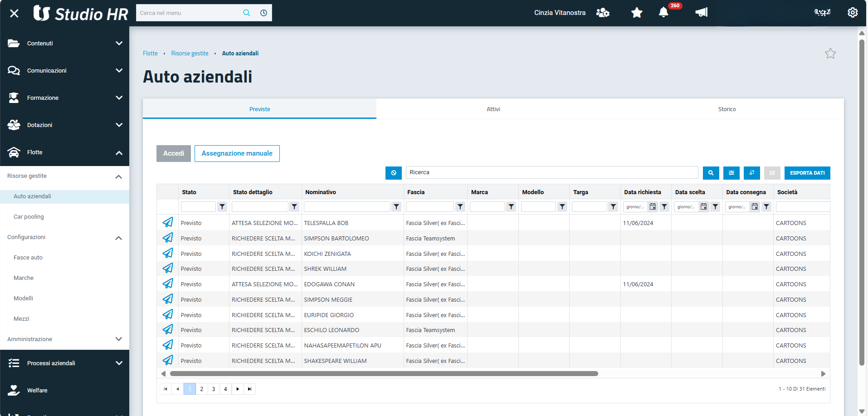Close the side menu with X icon
The image size is (868, 416).
(x=14, y=13)
